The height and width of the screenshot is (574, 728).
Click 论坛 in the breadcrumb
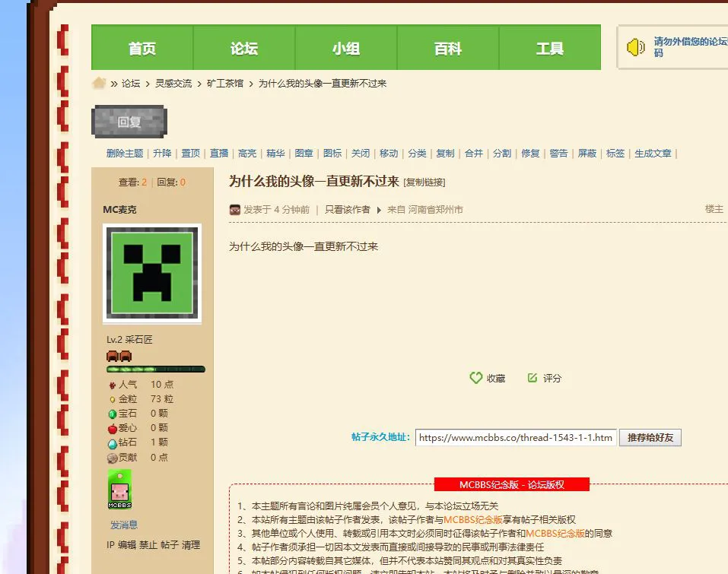(131, 83)
